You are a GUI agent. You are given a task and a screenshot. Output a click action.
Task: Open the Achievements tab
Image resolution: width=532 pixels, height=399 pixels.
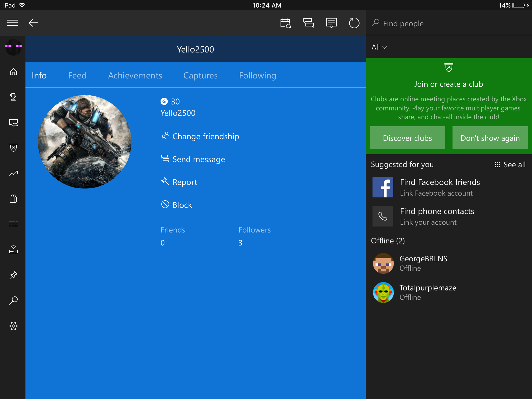click(x=135, y=75)
